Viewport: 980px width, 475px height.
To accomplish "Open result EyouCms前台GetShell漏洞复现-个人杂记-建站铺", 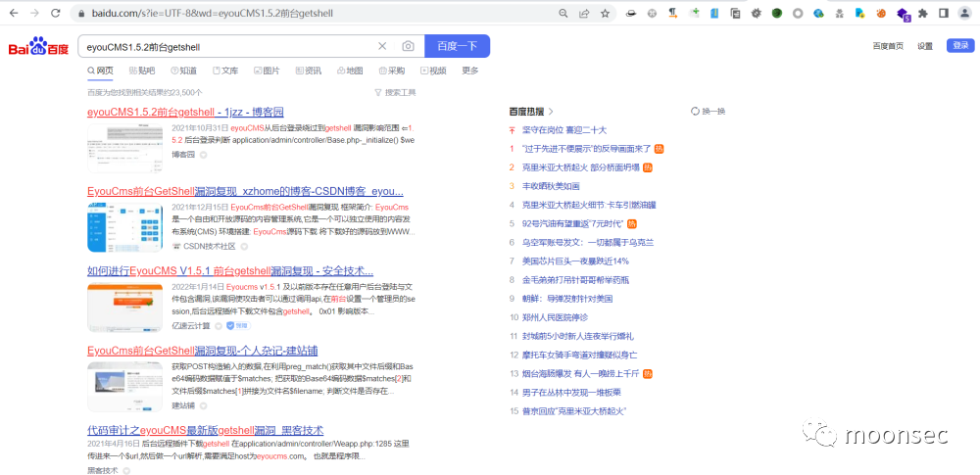I will click(203, 350).
